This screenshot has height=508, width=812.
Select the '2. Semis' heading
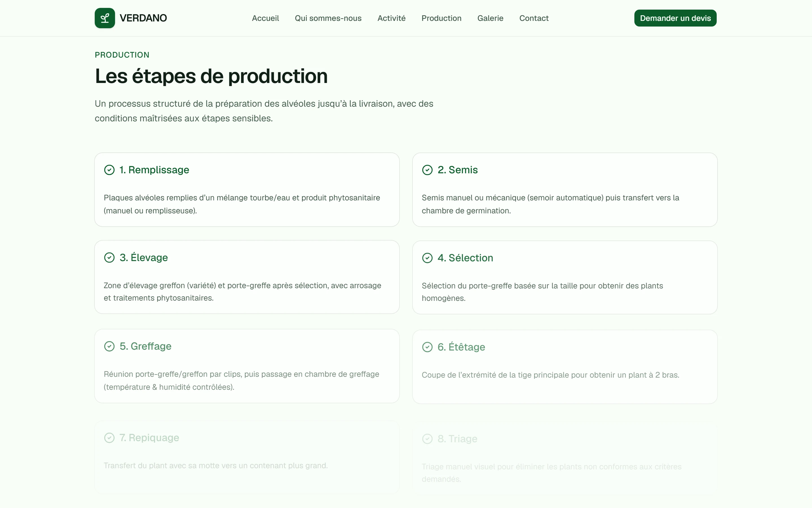click(x=458, y=170)
